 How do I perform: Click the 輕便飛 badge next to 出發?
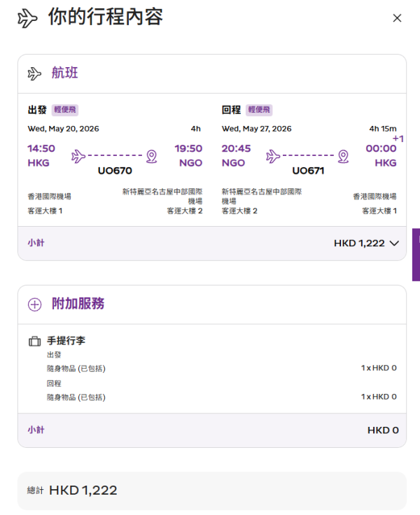65,110
